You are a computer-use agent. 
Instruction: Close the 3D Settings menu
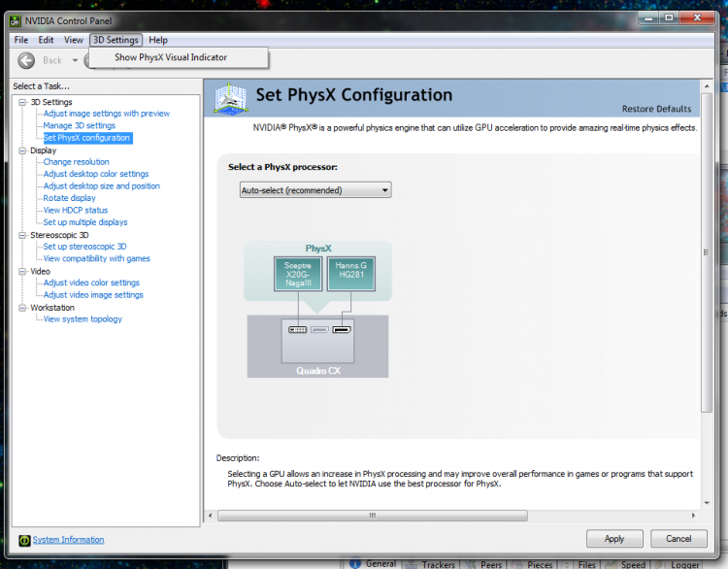pos(116,40)
